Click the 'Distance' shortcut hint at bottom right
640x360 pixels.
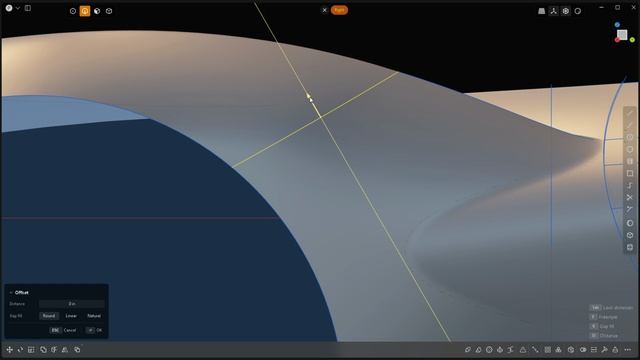(x=604, y=336)
